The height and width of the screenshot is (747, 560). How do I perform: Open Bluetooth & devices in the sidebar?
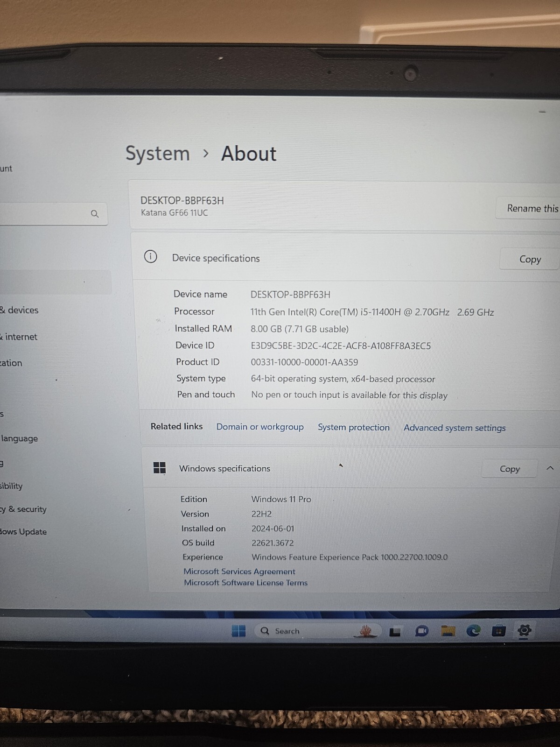19,310
